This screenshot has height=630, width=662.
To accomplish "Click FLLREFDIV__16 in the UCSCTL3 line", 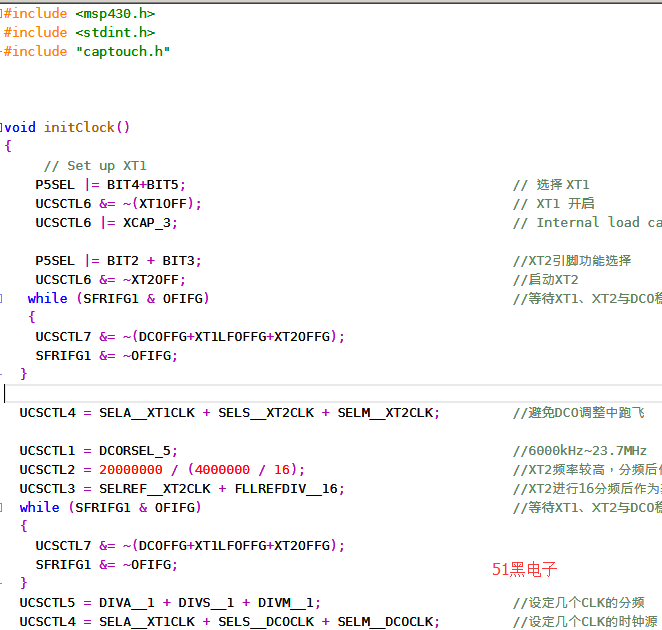I will [x=286, y=489].
